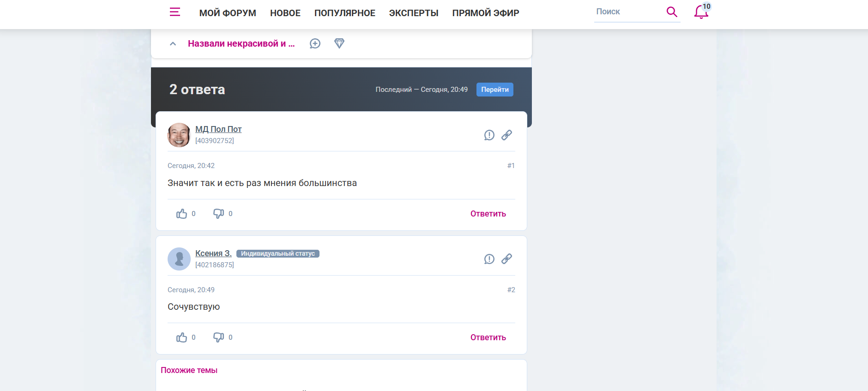Open ПОПУЛЯРНОЕ section
Viewport: 868px width, 391px height.
click(x=345, y=13)
